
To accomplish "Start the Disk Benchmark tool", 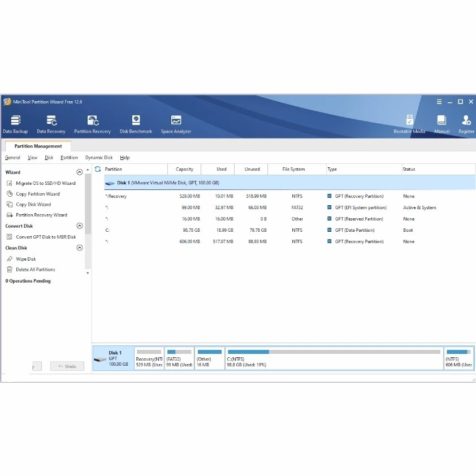I will click(x=136, y=124).
